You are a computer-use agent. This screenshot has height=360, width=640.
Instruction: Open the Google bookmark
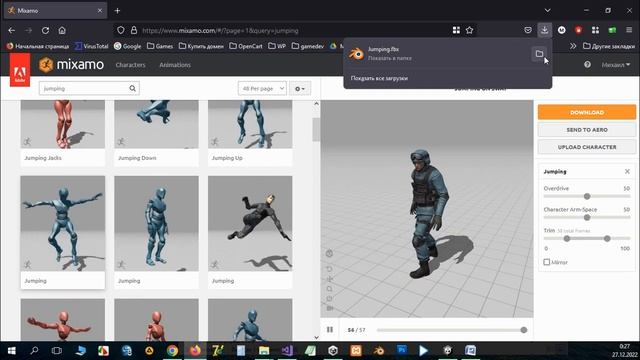(127, 46)
